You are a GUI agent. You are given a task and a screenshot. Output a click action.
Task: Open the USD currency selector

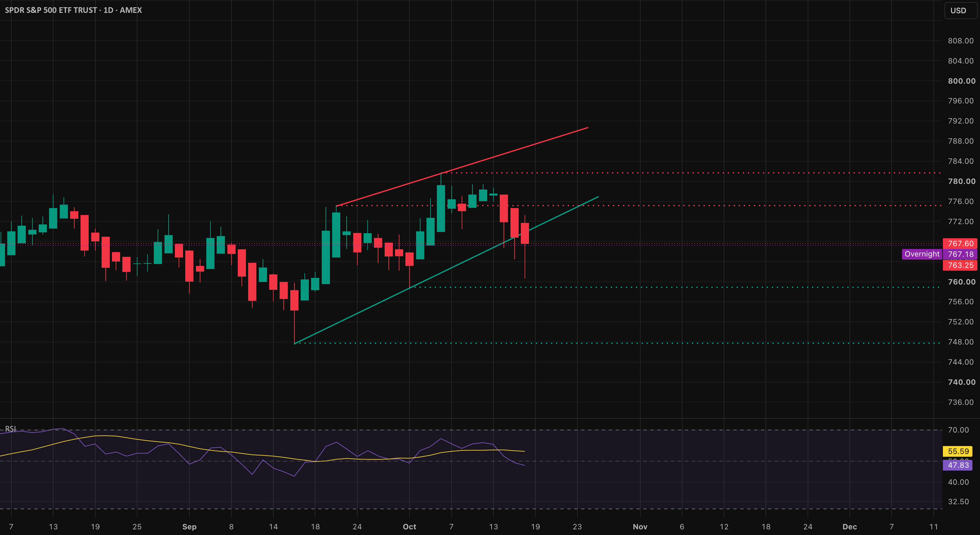(960, 11)
